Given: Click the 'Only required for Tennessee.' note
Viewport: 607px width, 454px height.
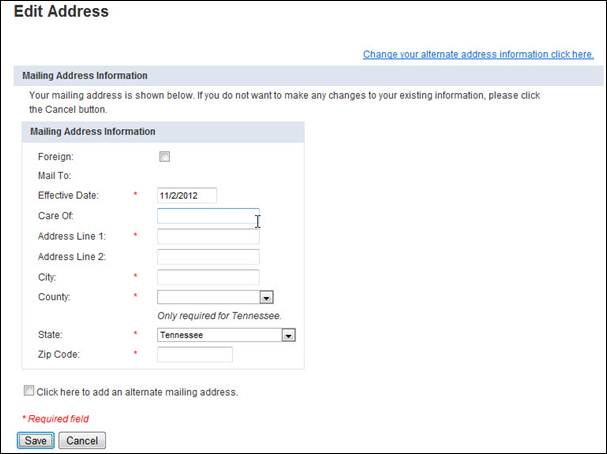Looking at the screenshot, I should 219,316.
